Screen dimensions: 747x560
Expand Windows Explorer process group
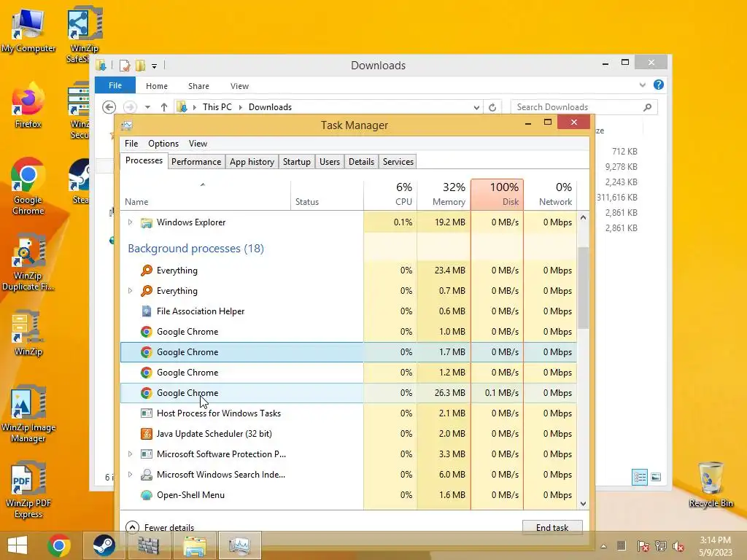click(130, 222)
